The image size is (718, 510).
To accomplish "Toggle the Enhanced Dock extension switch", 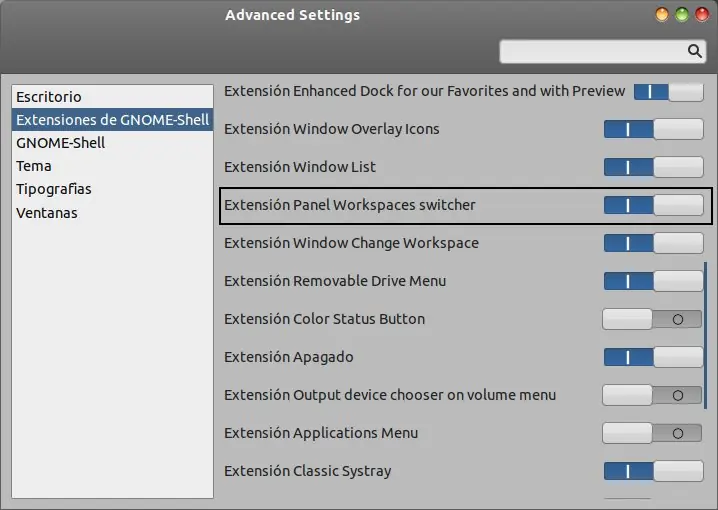I will (668, 91).
